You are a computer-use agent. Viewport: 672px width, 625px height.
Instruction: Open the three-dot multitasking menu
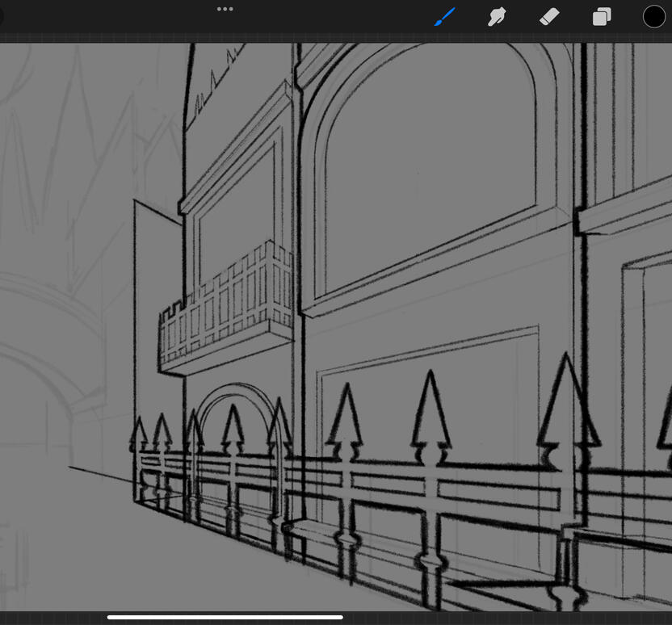(225, 9)
